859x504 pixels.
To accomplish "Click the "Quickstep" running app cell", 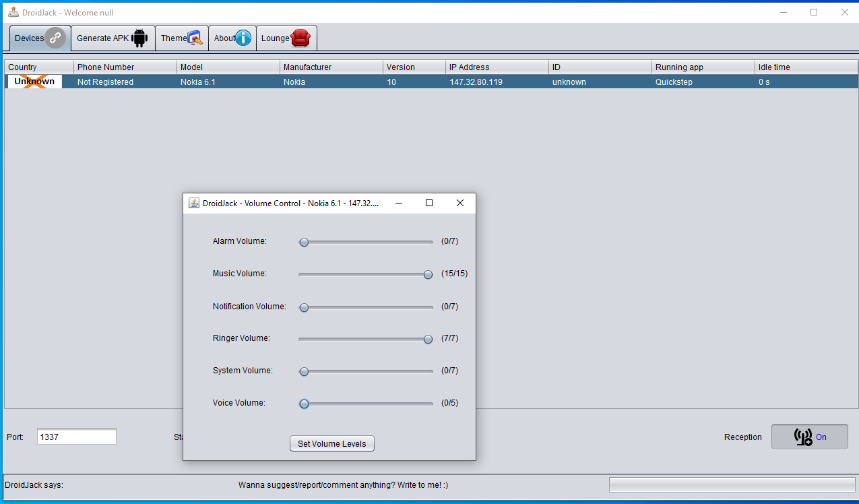I will [703, 82].
